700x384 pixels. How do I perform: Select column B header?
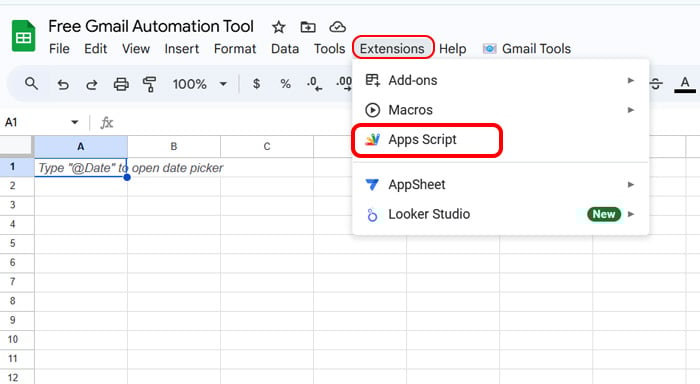(x=174, y=146)
